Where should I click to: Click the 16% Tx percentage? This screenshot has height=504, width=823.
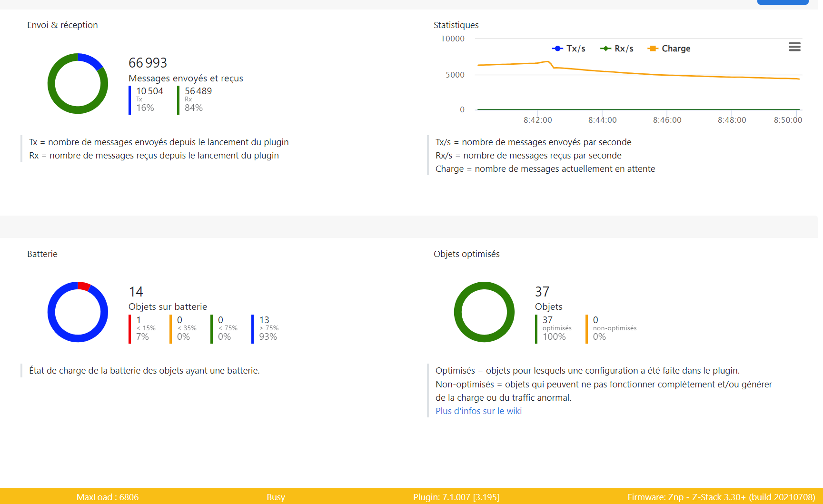[145, 108]
